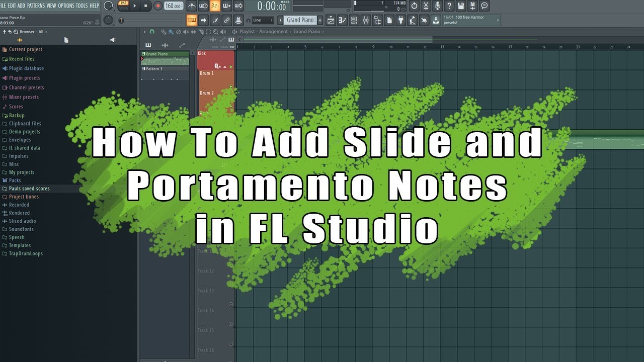This screenshot has width=644, height=362.
Task: Enable typing keyboard to piano
Action: click(x=192, y=20)
